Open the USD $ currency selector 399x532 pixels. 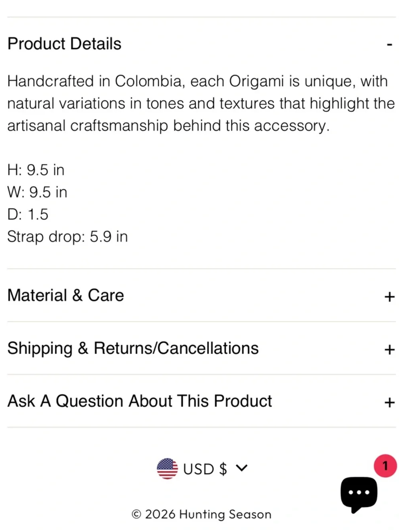(205, 469)
